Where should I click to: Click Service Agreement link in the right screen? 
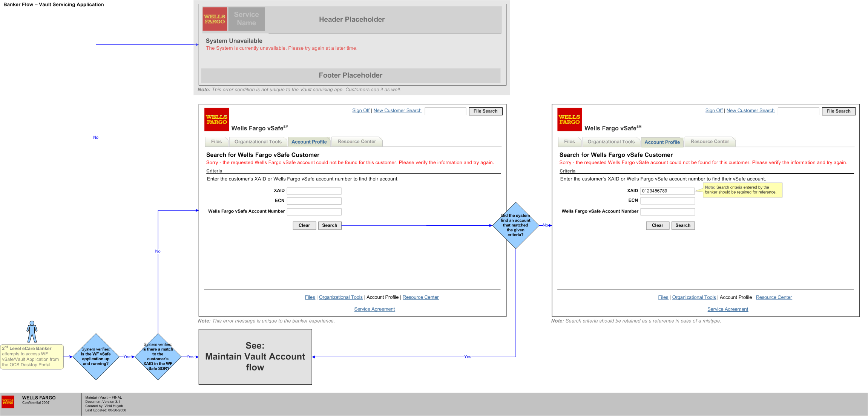[727, 309]
